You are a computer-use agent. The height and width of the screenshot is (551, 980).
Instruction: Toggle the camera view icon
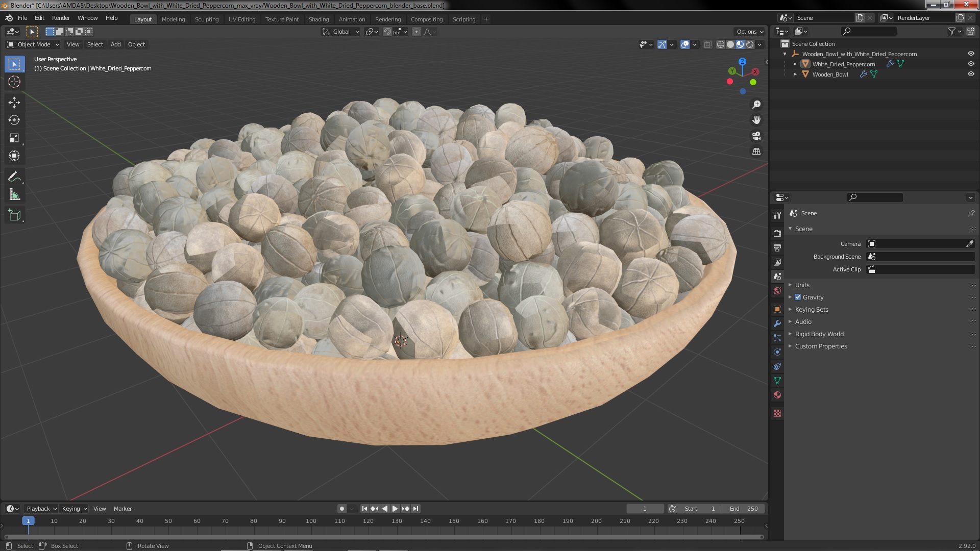(x=756, y=136)
